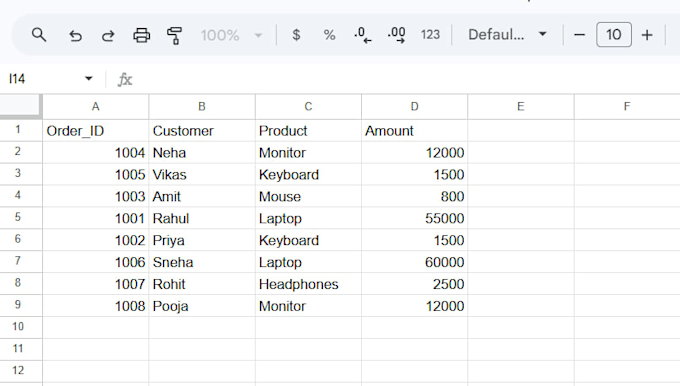680x386 pixels.
Task: Select row 9 header
Action: click(x=21, y=305)
